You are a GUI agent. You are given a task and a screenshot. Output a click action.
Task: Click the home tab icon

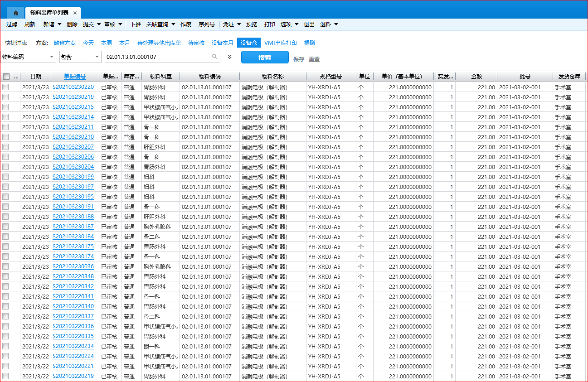[16, 13]
